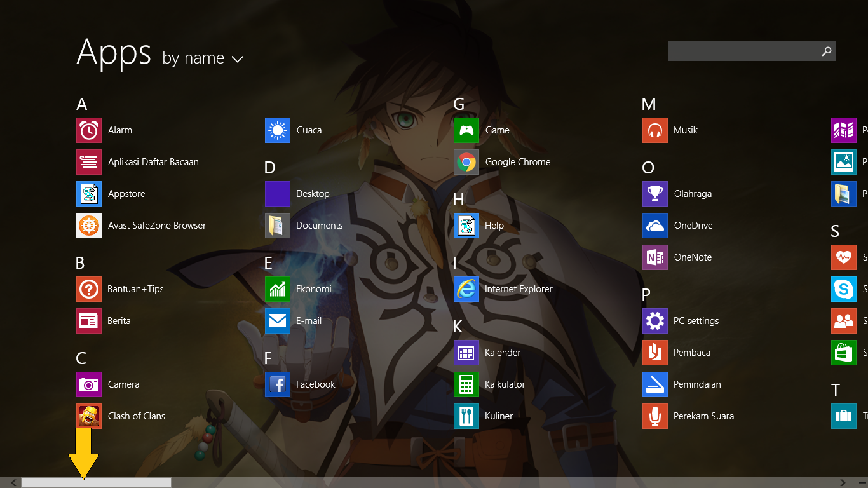The height and width of the screenshot is (488, 868).
Task: Open the Kalender calendar icon
Action: (466, 353)
